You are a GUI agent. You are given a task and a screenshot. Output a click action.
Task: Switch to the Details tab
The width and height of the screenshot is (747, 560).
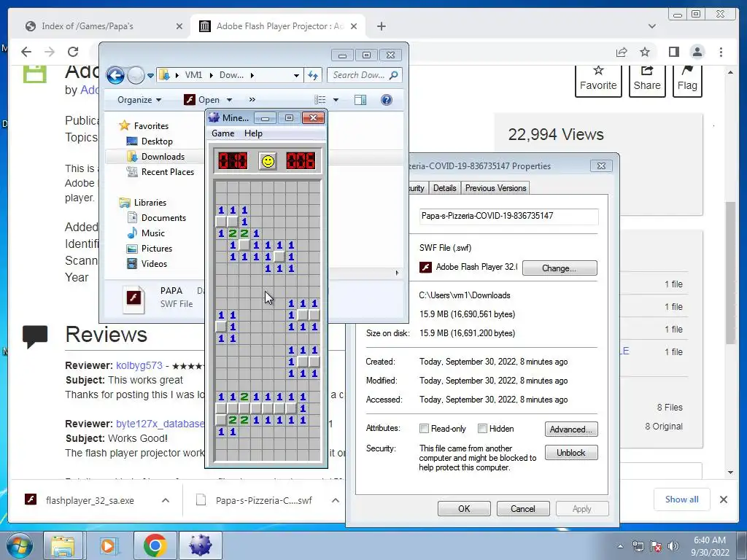coord(444,188)
